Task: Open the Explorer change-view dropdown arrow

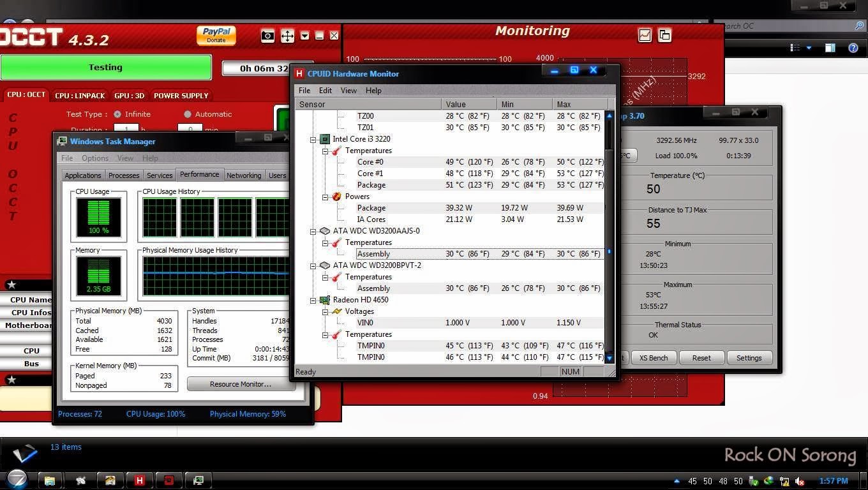Action: point(809,48)
